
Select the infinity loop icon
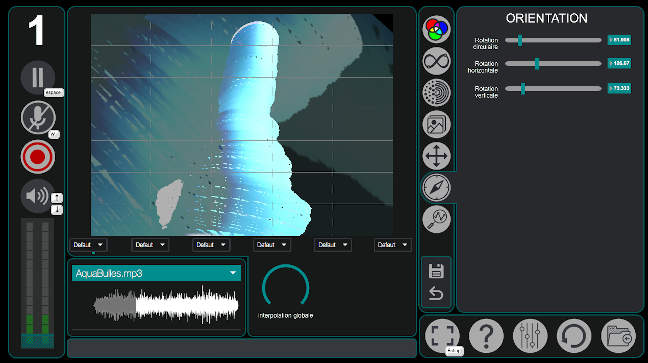[436, 61]
